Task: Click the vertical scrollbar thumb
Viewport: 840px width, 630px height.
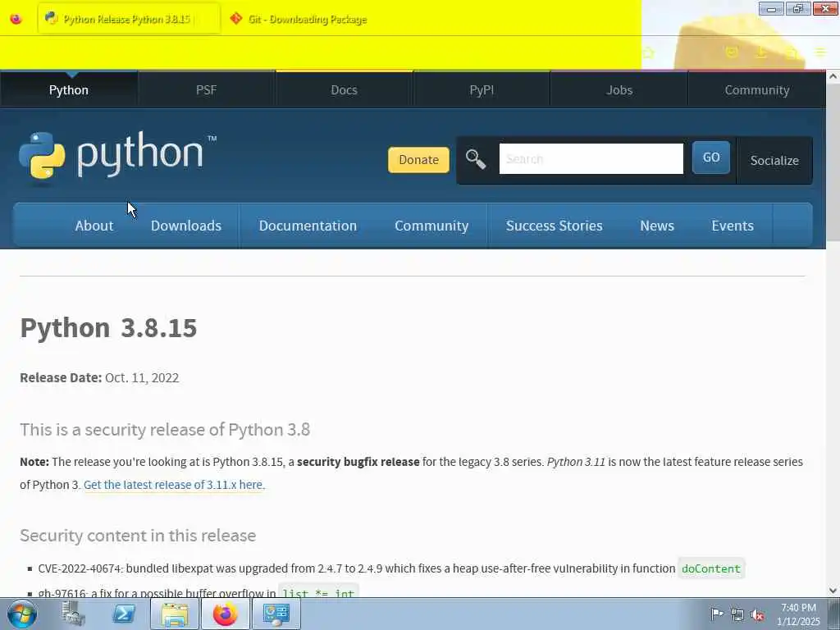Action: (833, 161)
